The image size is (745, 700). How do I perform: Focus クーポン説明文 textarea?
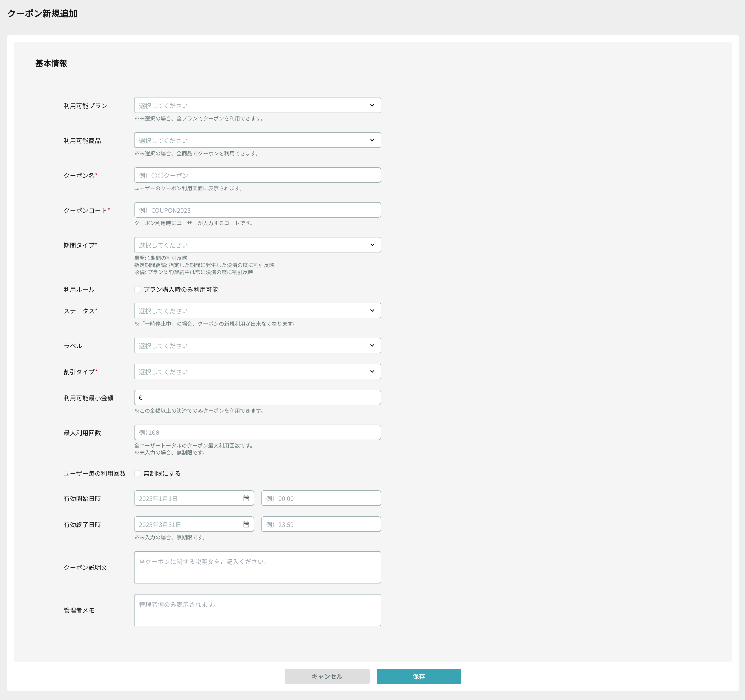tap(257, 567)
